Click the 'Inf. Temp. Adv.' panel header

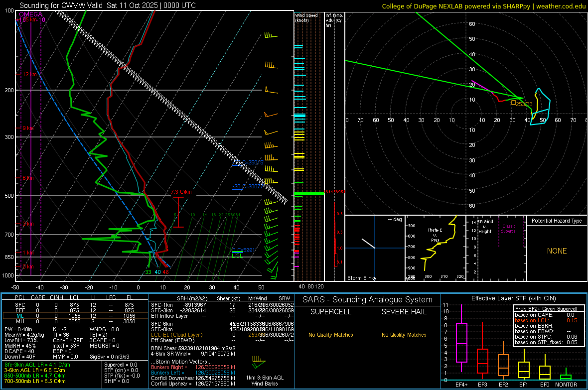[334, 20]
